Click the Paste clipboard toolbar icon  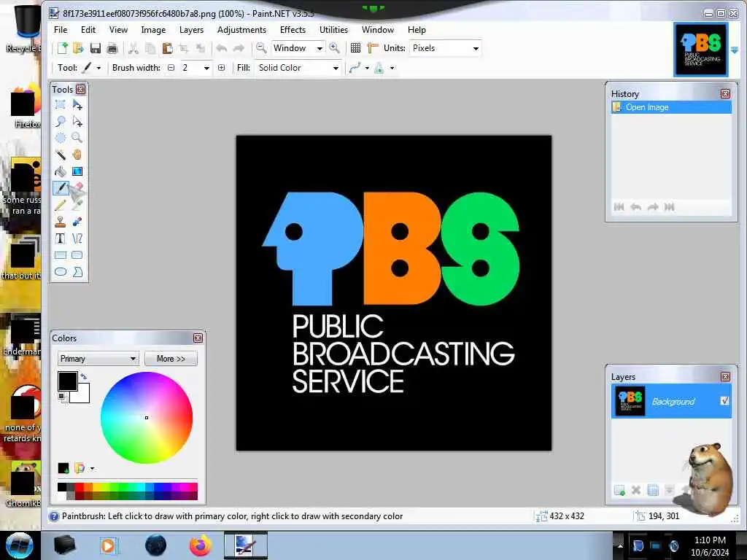click(167, 48)
